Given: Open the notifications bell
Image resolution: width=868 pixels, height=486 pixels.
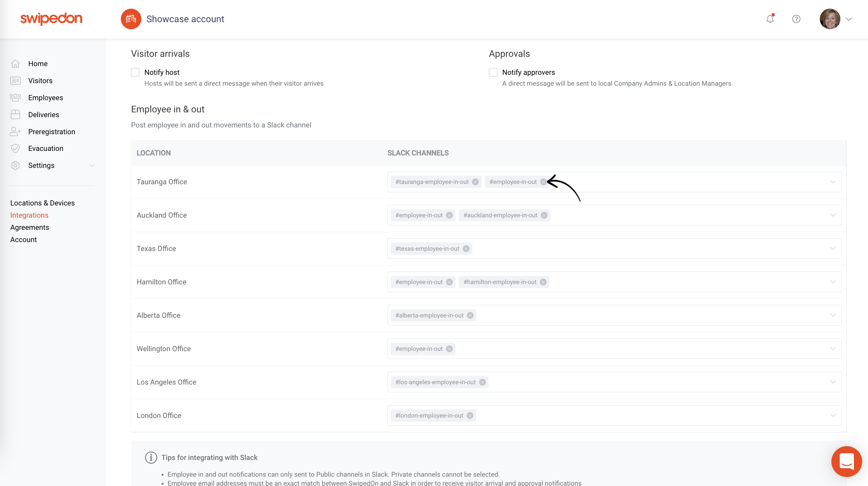Looking at the screenshot, I should tap(770, 19).
